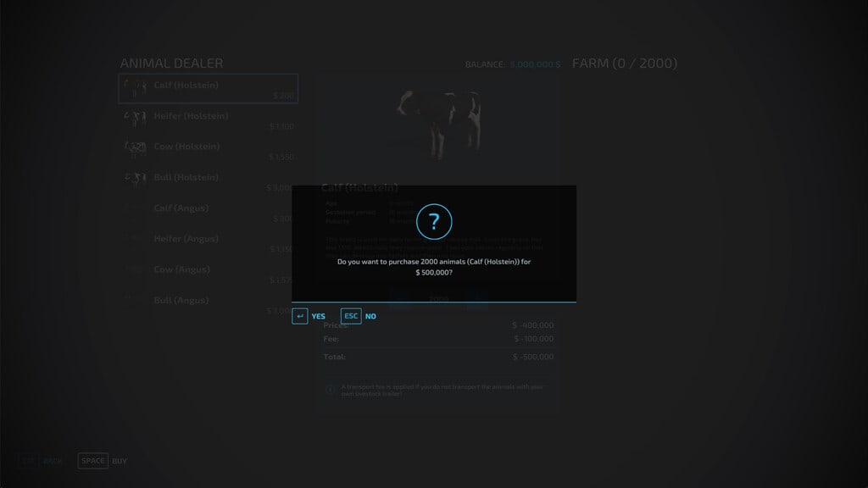Image resolution: width=868 pixels, height=488 pixels.
Task: Click the ESC key icon beside NO
Action: [351, 316]
